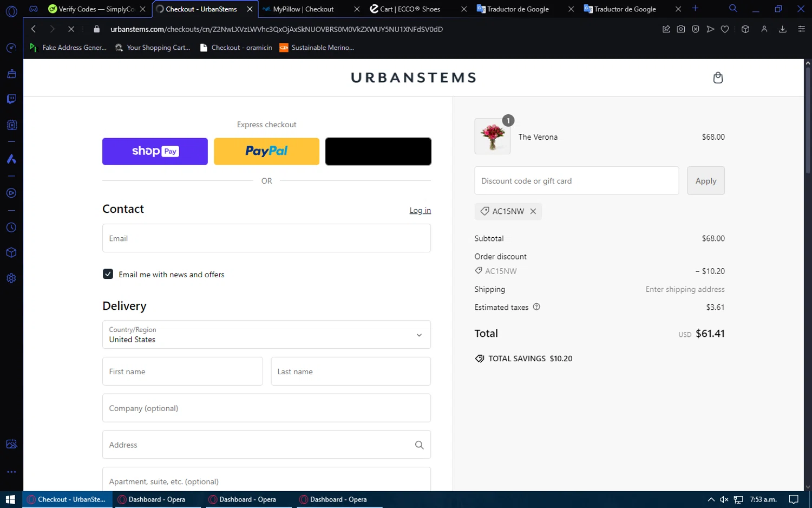The image size is (812, 508).
Task: Expand the Country/Region dropdown
Action: 266,335
